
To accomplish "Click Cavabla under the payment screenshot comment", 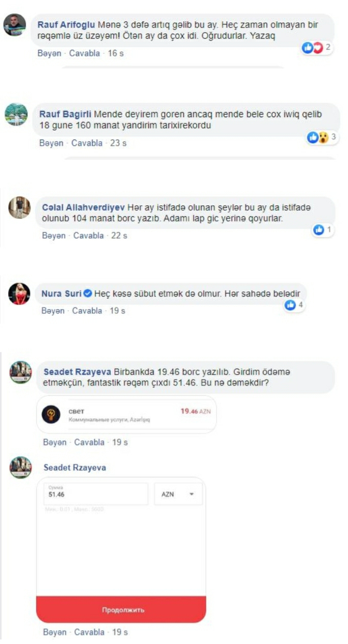I will coord(90,633).
